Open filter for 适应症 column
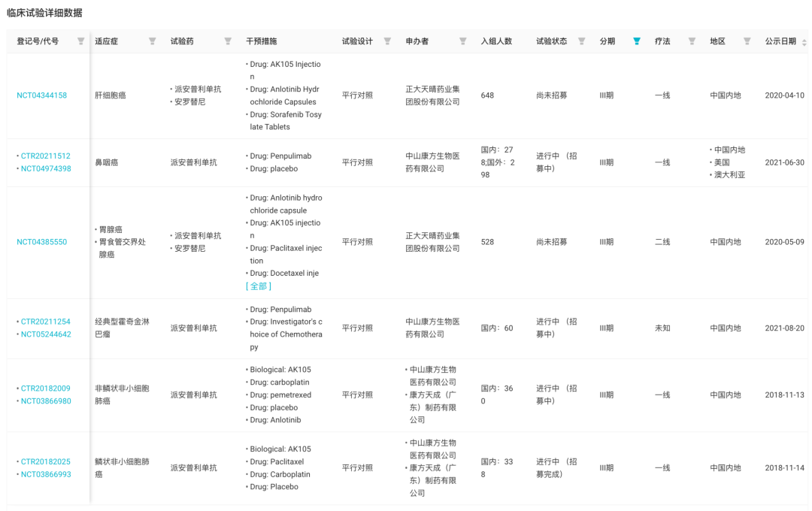 tap(152, 41)
